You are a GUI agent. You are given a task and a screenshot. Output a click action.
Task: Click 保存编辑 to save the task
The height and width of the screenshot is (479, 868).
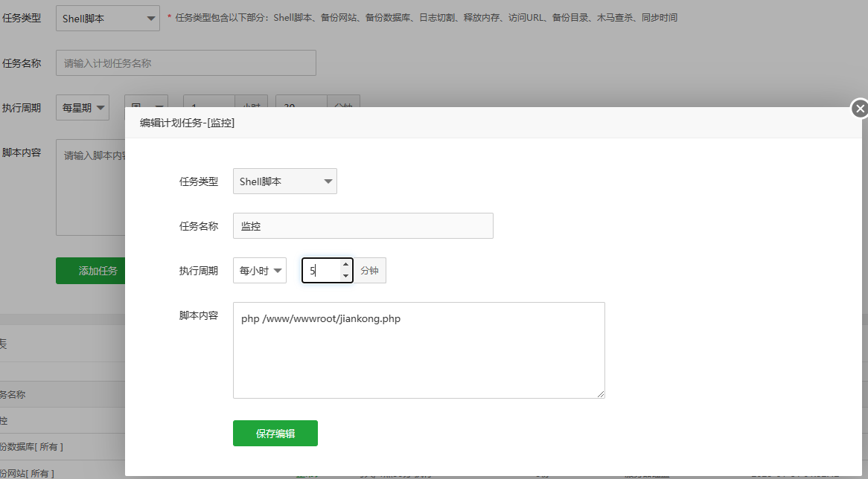(x=275, y=434)
